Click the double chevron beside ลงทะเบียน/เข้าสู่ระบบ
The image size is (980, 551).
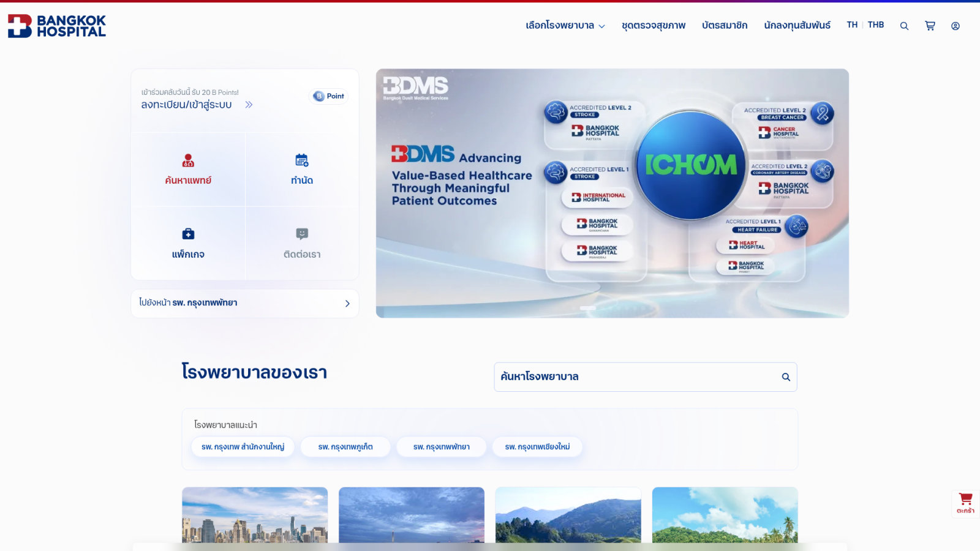pyautogui.click(x=249, y=105)
